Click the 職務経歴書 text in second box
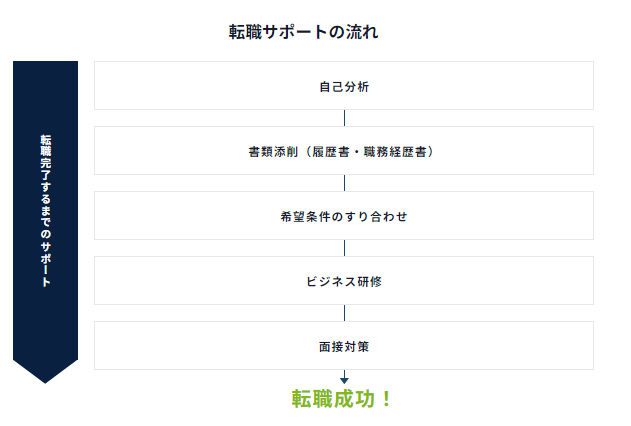The height and width of the screenshot is (426, 631). 395,152
